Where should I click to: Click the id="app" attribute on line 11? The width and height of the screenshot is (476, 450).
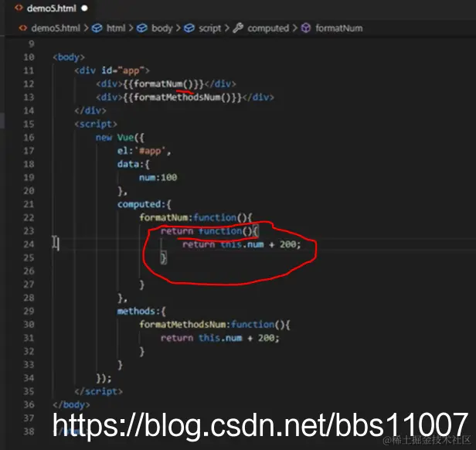tap(122, 70)
